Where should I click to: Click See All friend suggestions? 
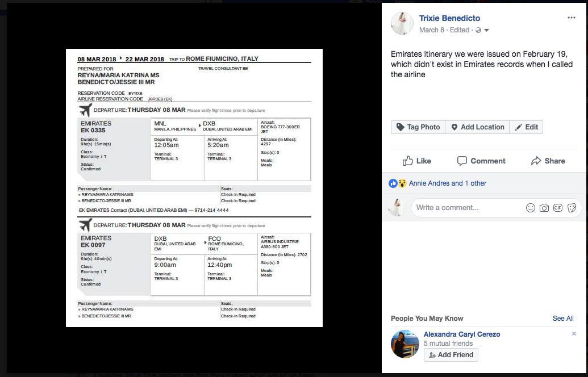(563, 319)
